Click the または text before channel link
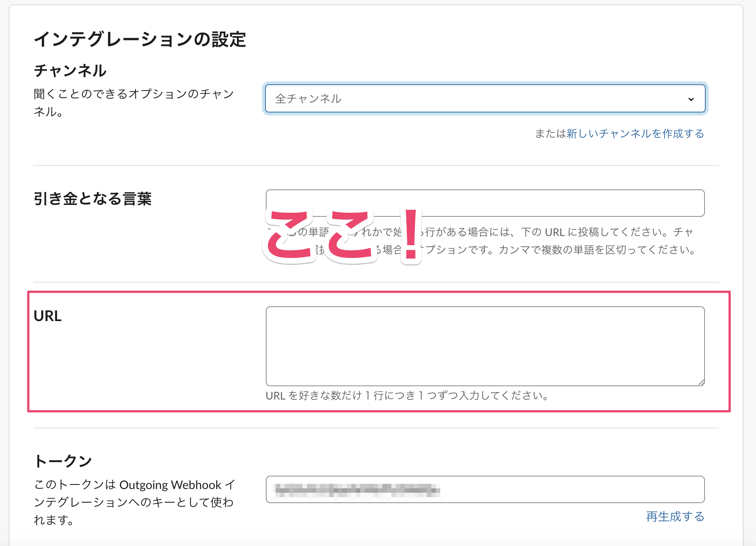 click(x=550, y=134)
